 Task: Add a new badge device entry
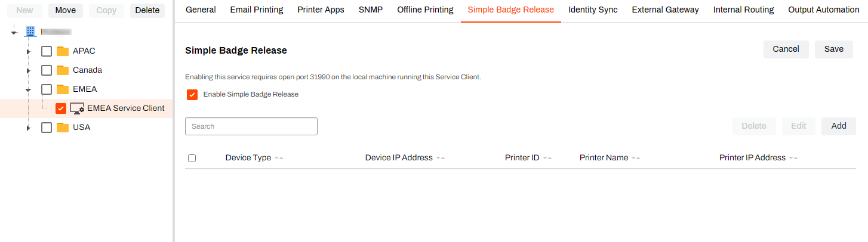click(839, 126)
